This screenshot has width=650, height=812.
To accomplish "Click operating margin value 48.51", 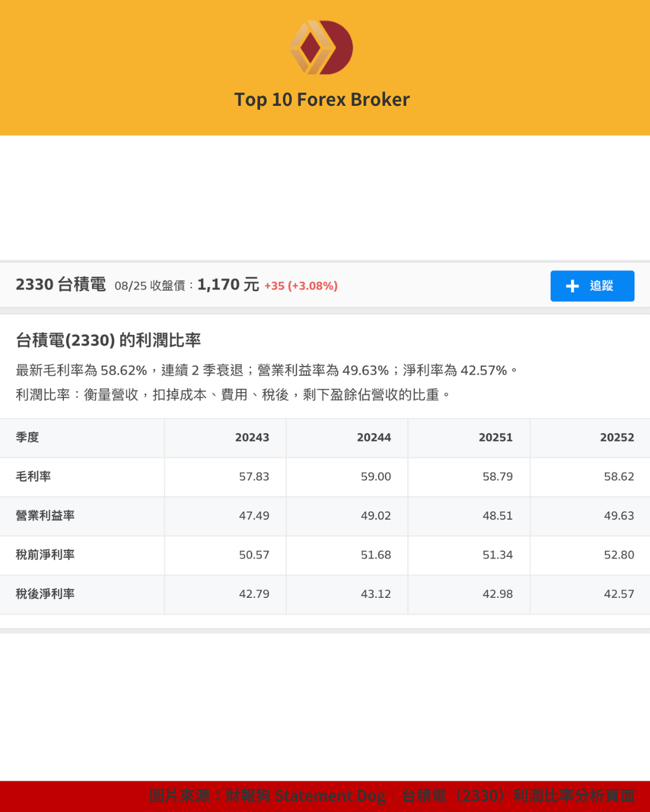I will [x=498, y=516].
